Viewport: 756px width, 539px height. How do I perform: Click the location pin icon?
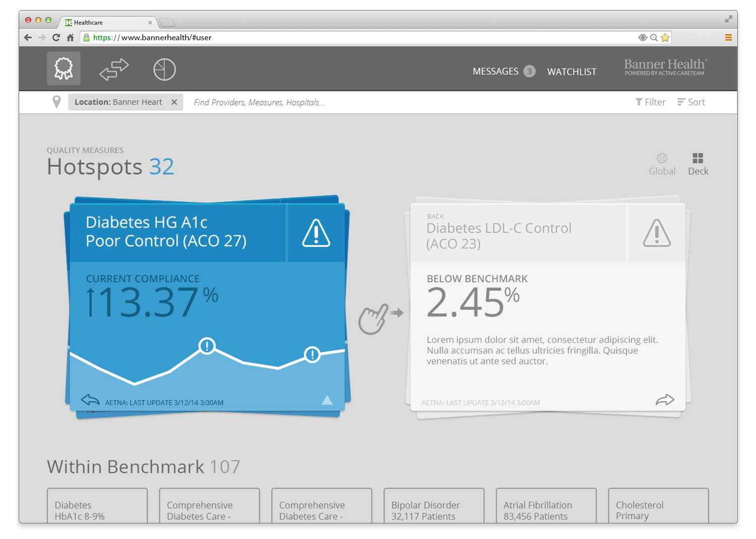click(x=56, y=102)
